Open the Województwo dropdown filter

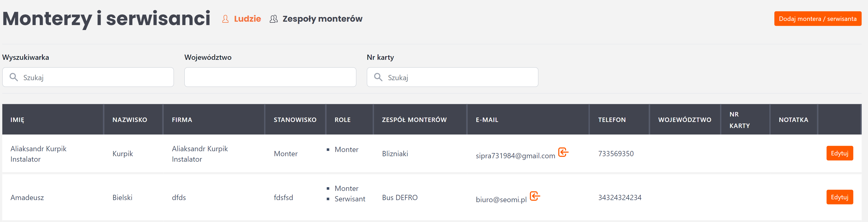tap(270, 77)
